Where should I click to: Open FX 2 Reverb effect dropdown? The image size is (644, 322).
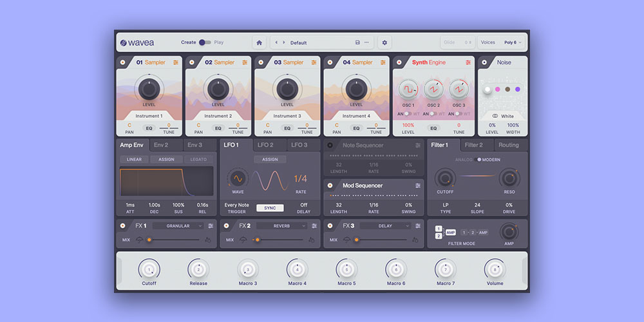pos(282,226)
